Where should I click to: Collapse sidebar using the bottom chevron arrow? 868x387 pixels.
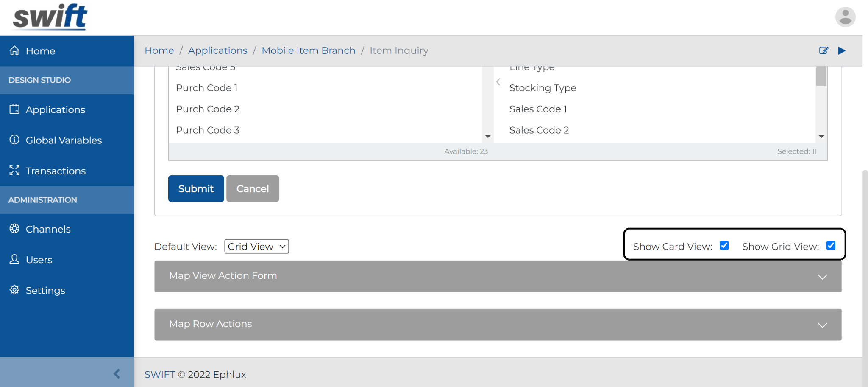pos(117,373)
